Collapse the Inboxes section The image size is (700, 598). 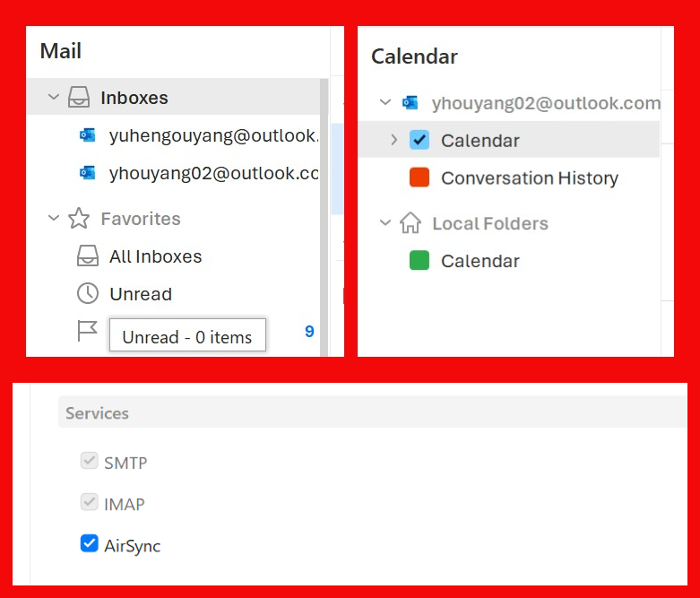point(53,98)
